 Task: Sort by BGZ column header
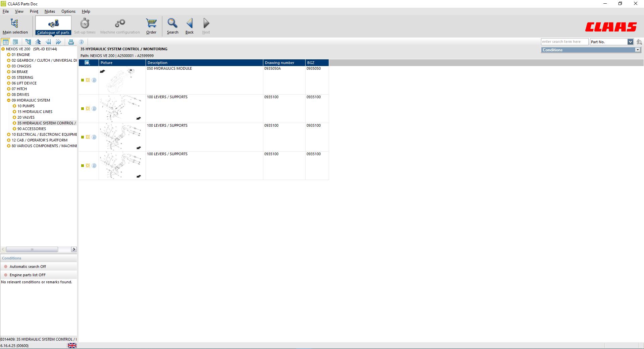[x=317, y=63]
